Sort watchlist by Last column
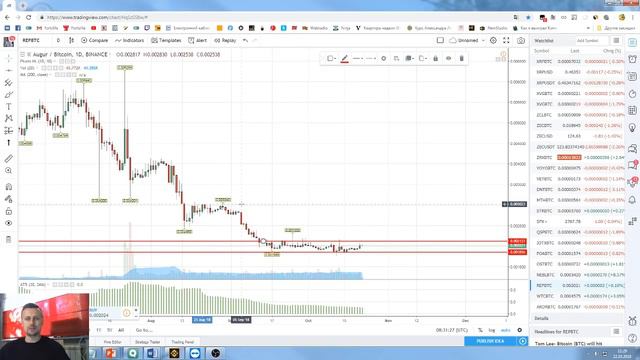The width and height of the screenshot is (640, 360). (575, 51)
